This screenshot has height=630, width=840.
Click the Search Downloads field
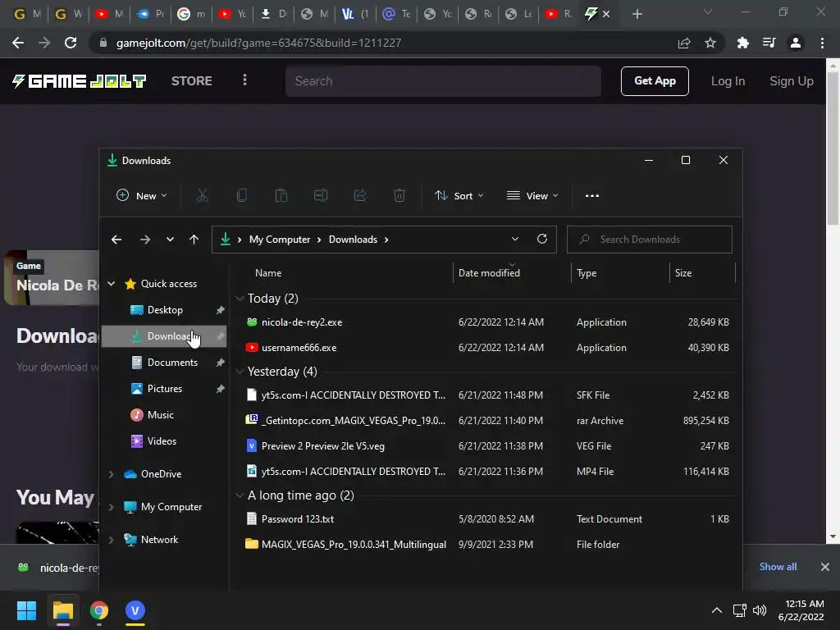pos(650,240)
